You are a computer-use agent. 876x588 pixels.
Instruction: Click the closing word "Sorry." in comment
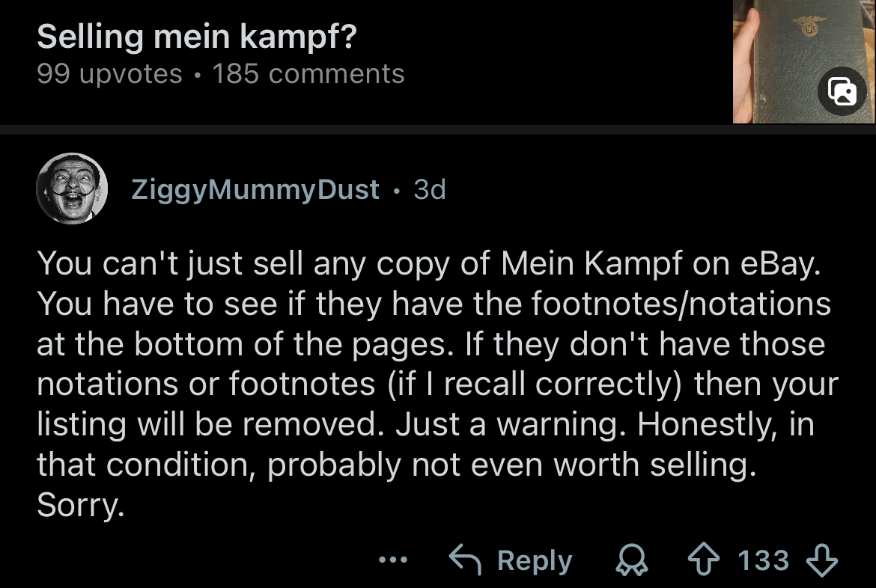[80, 506]
